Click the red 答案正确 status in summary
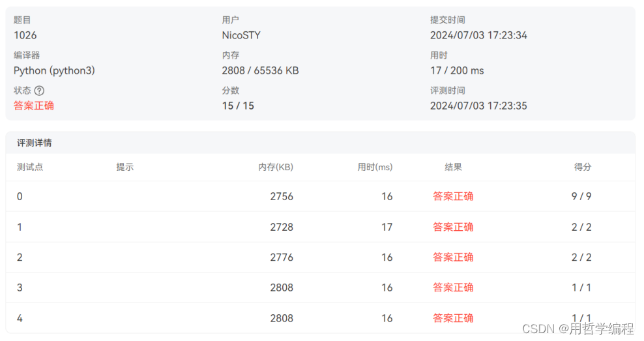The width and height of the screenshot is (644, 341). (34, 106)
